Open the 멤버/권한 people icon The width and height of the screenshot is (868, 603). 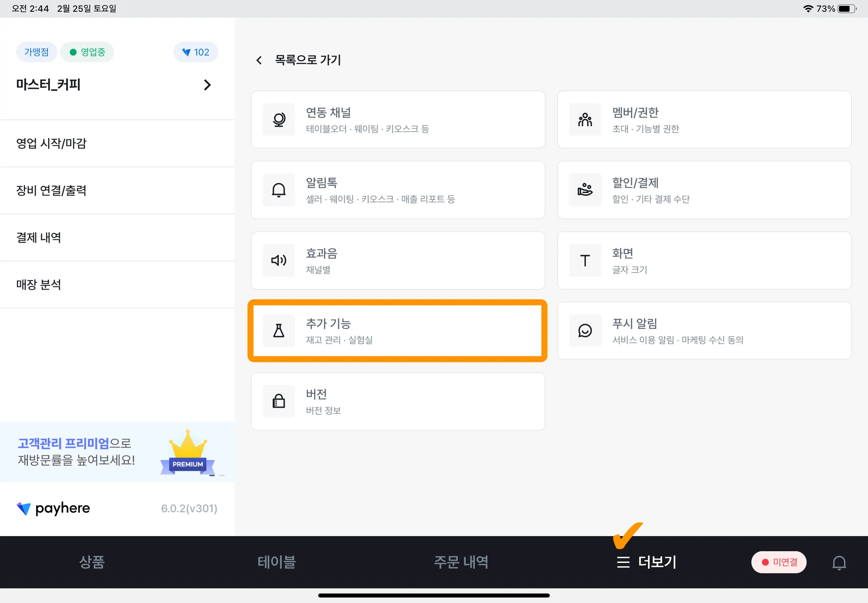[585, 119]
